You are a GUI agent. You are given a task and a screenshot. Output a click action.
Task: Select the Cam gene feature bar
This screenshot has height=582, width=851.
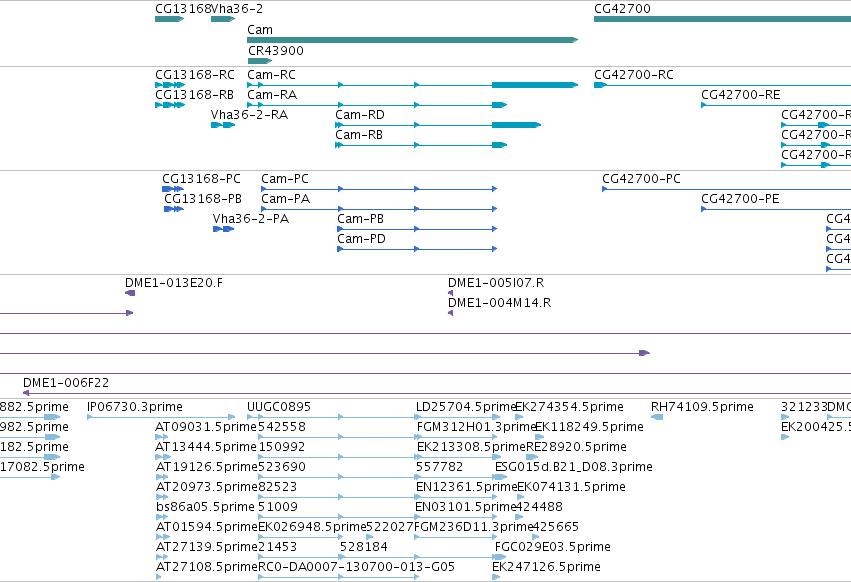coord(412,40)
